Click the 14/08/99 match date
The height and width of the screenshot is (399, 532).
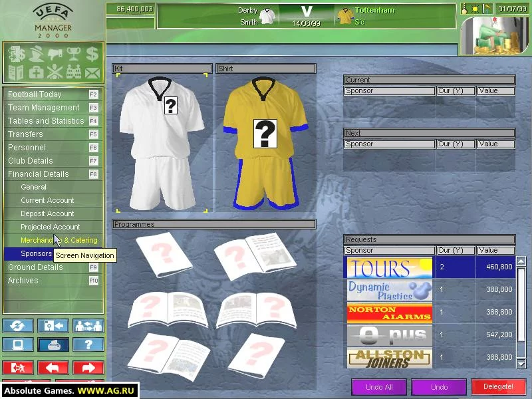pos(306,23)
